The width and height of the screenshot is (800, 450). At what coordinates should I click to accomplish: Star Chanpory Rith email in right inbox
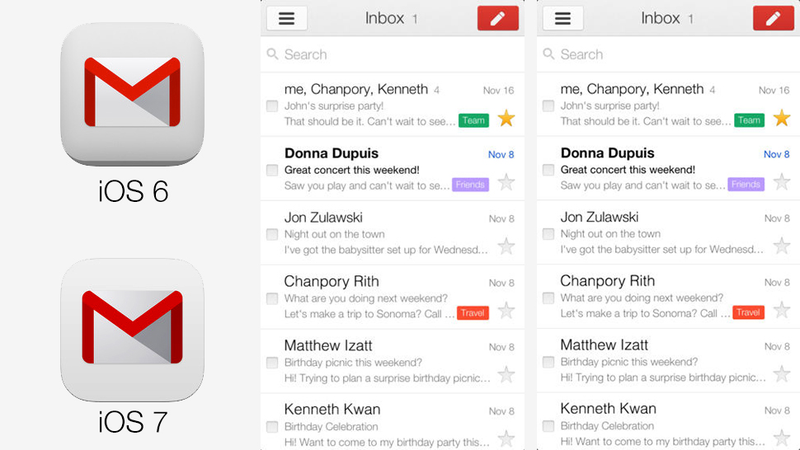[x=782, y=310]
